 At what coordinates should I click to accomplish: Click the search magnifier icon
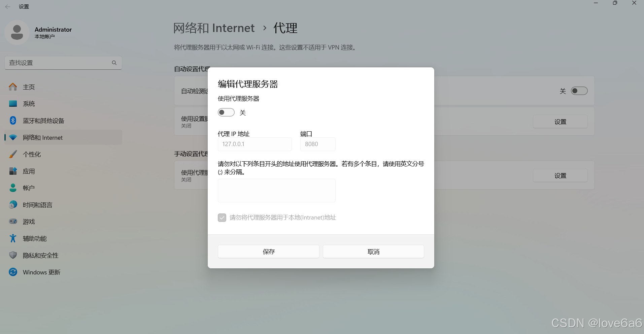pos(114,63)
